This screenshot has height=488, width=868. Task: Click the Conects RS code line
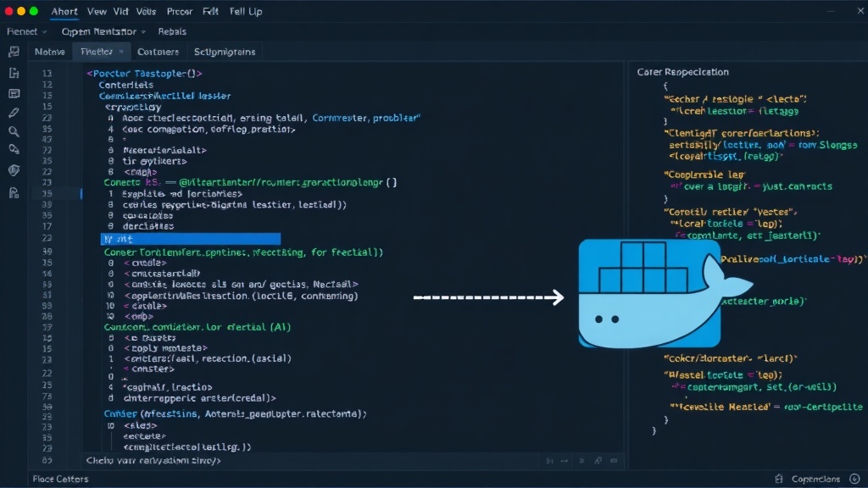coord(250,183)
